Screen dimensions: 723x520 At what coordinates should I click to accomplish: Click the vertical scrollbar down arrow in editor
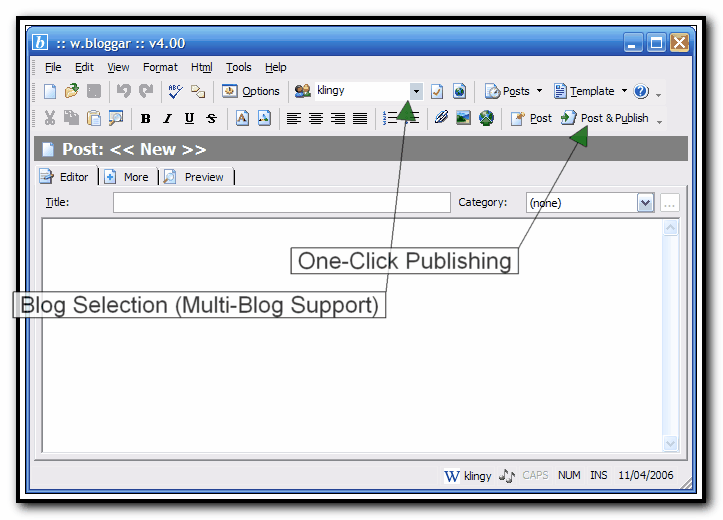click(x=670, y=443)
